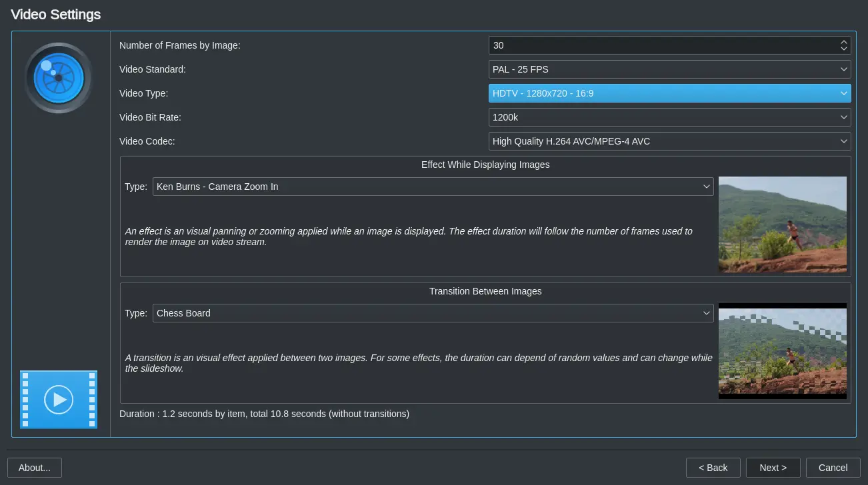Click the camera shutter logo icon
Viewport: 868px width, 485px height.
point(58,78)
